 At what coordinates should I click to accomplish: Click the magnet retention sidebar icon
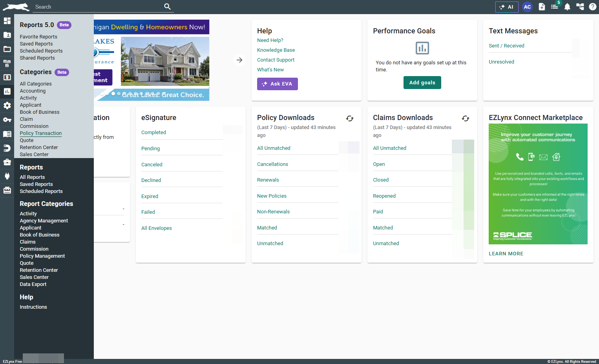[7, 148]
